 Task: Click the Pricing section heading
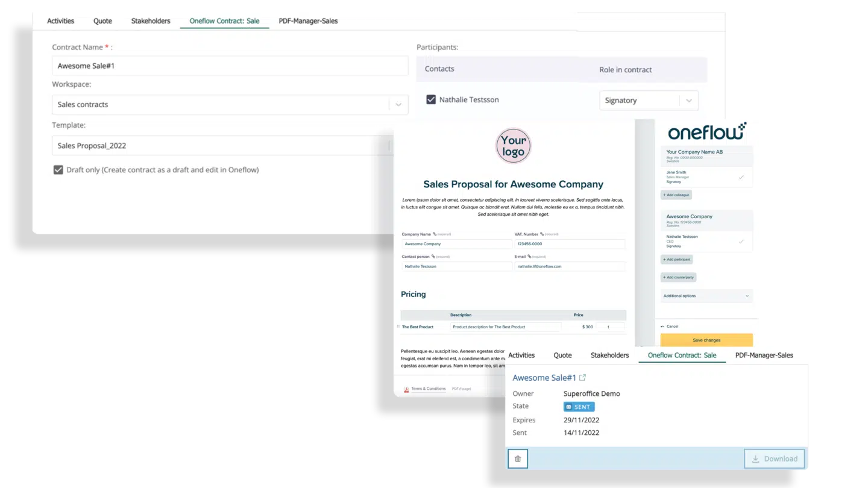click(x=413, y=295)
